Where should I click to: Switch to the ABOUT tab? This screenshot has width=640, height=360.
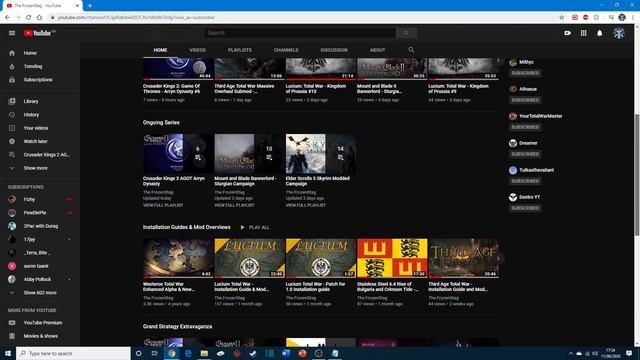(x=378, y=50)
